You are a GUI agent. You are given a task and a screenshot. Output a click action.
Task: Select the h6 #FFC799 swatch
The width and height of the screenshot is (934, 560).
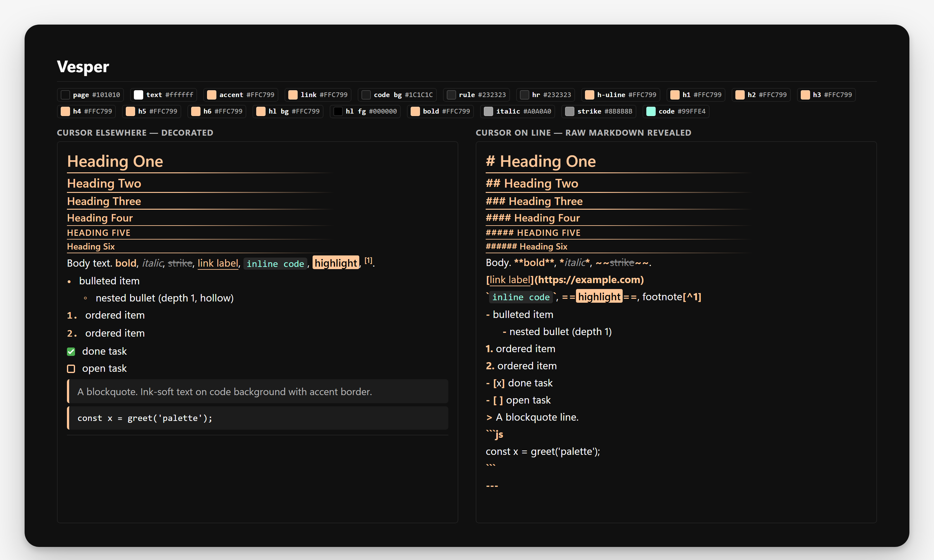pyautogui.click(x=217, y=111)
